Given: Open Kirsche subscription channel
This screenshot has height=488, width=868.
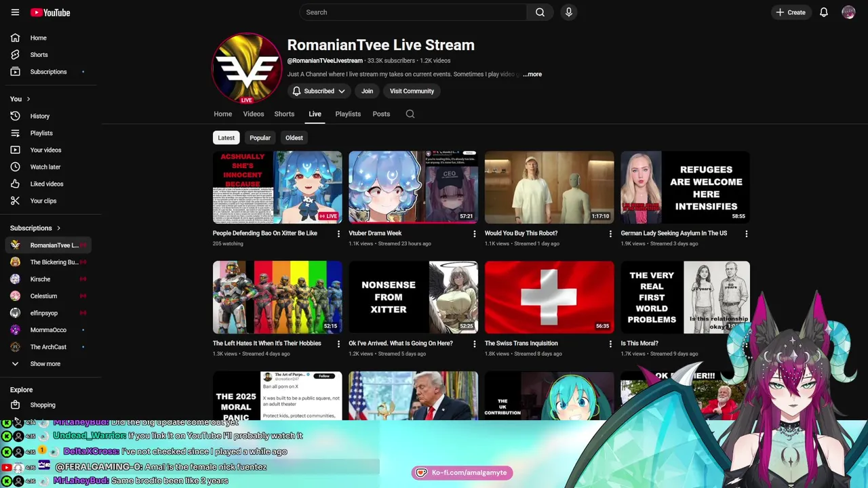Looking at the screenshot, I should [x=41, y=279].
